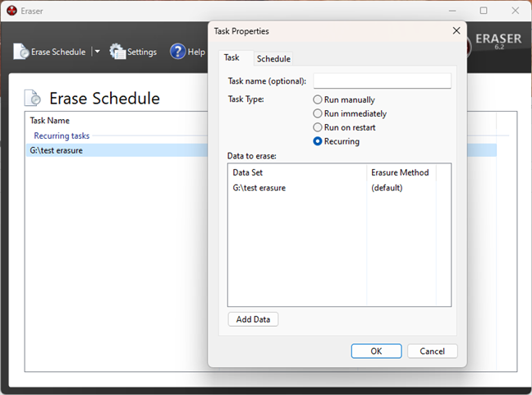
Task: Click the Eraser app icon in title bar
Action: [x=11, y=11]
